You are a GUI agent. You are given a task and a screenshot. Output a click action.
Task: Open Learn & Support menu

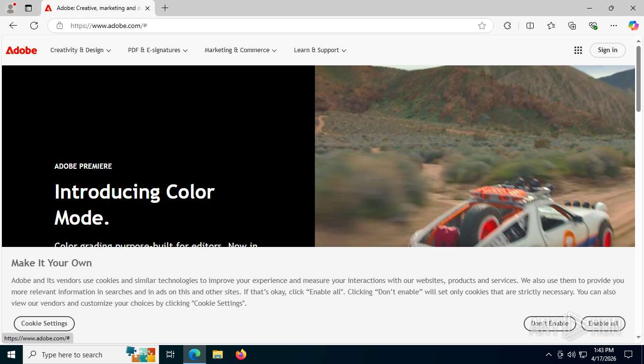(x=320, y=50)
